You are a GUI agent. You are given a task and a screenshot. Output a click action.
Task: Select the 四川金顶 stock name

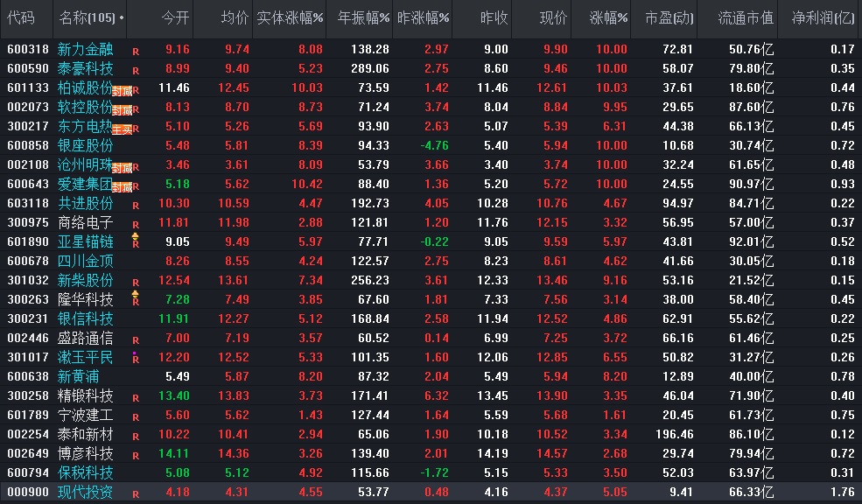(85, 261)
